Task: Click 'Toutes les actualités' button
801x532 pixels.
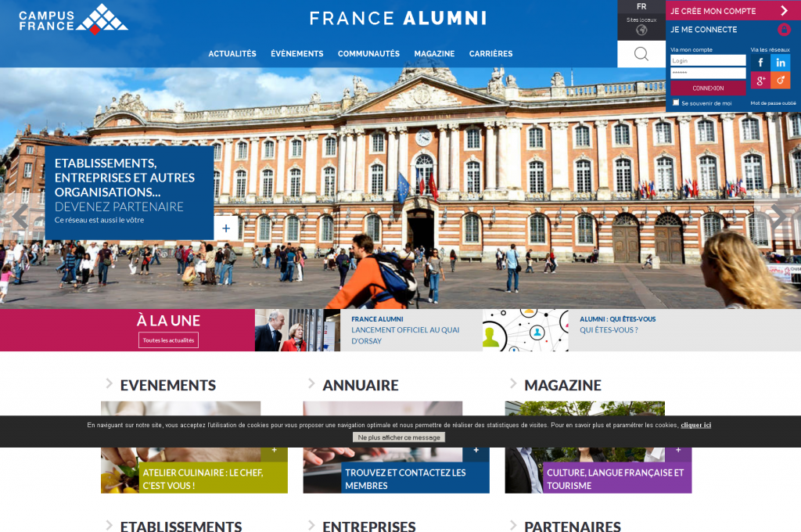Action: [169, 340]
